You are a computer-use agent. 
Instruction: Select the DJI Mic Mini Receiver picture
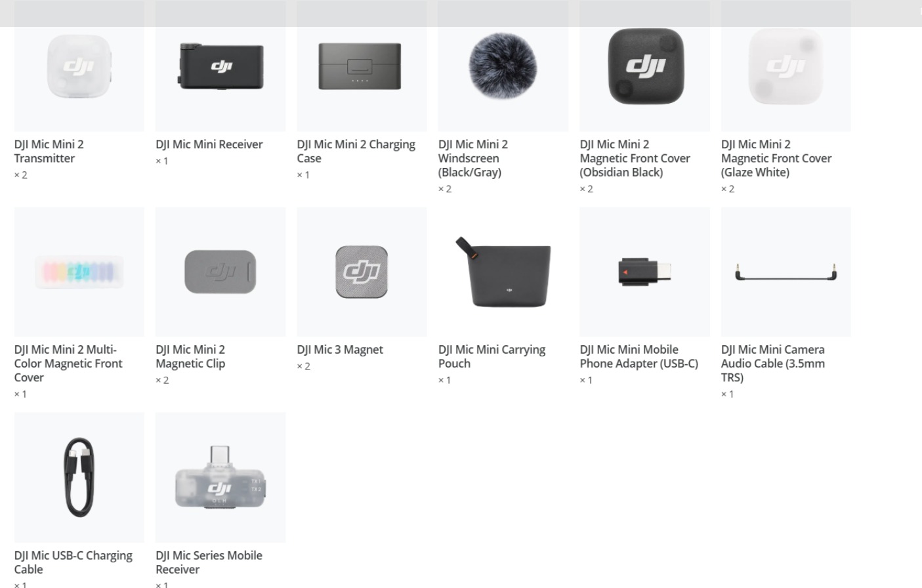[220, 66]
